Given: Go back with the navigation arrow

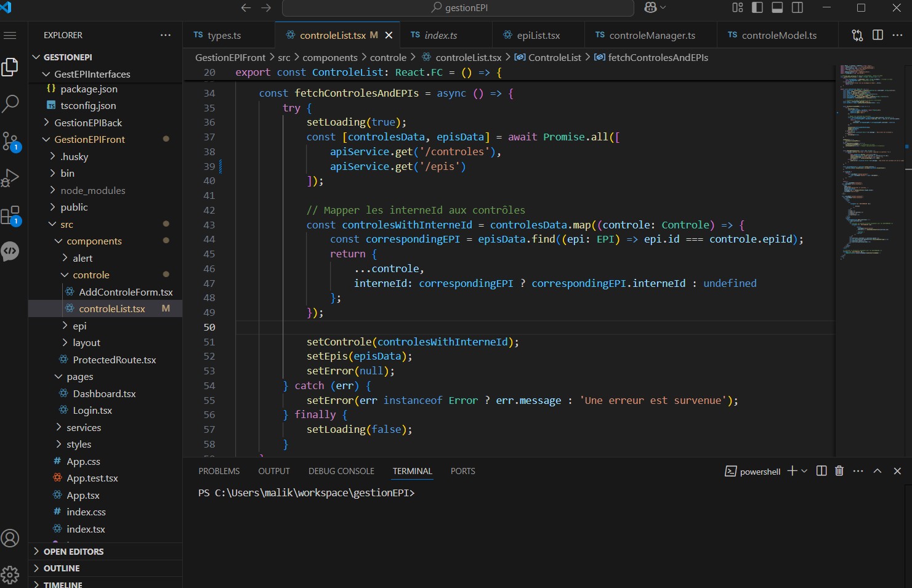Looking at the screenshot, I should coord(246,7).
